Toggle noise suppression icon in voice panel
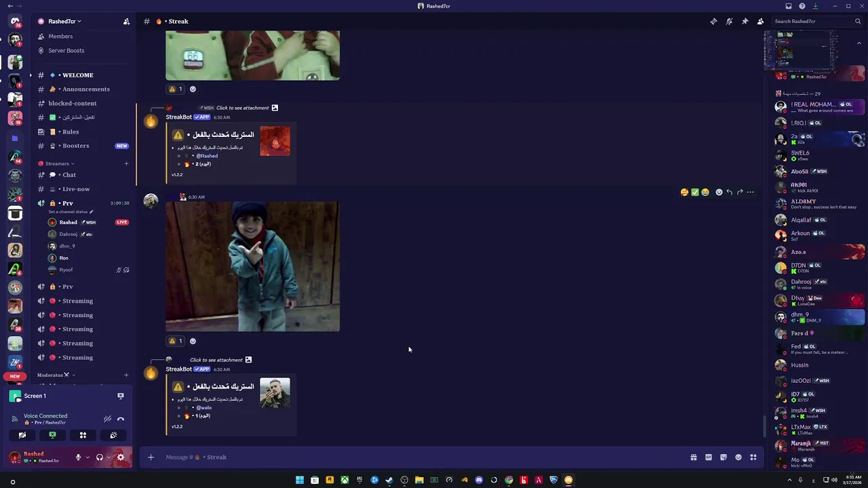Screen dimensions: 868x488 [107, 419]
